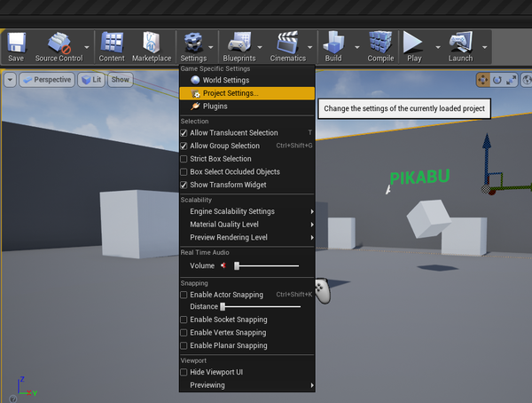Screen dimensions: 532x403
Task: Select Project Settings menu entry
Action: 231,93
